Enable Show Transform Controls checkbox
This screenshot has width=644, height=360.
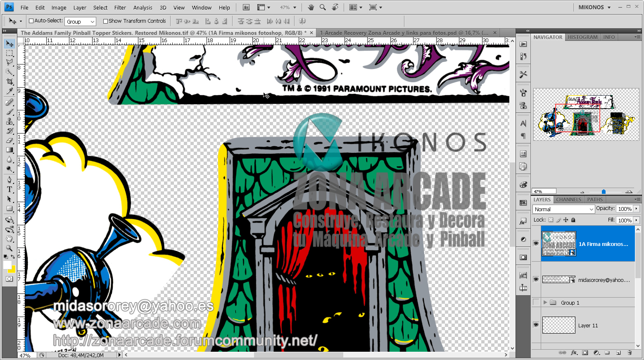(x=105, y=21)
